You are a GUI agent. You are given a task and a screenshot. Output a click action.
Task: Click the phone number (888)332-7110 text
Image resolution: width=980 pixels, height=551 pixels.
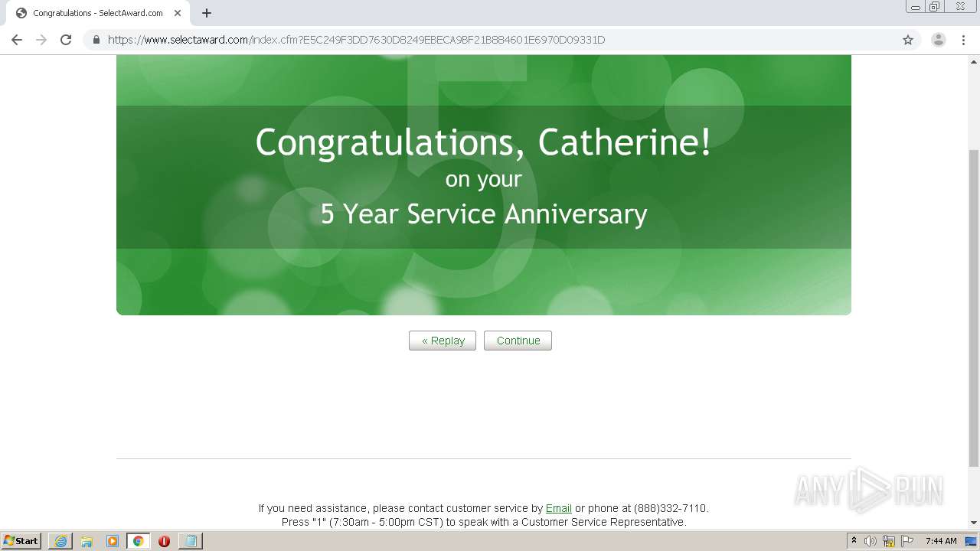tap(670, 508)
